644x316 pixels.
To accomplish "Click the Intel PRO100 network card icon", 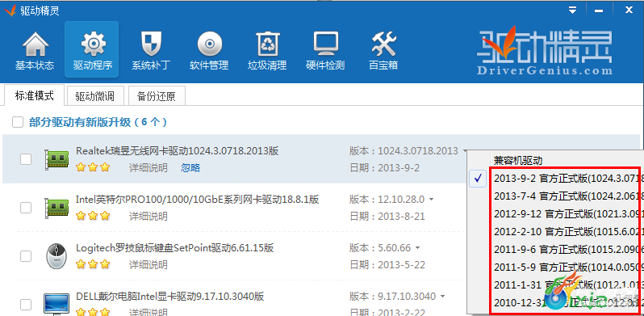I will 56,208.
